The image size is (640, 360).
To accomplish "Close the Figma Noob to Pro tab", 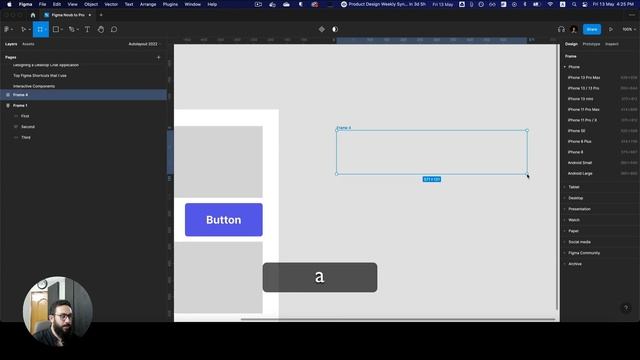I will click(90, 15).
